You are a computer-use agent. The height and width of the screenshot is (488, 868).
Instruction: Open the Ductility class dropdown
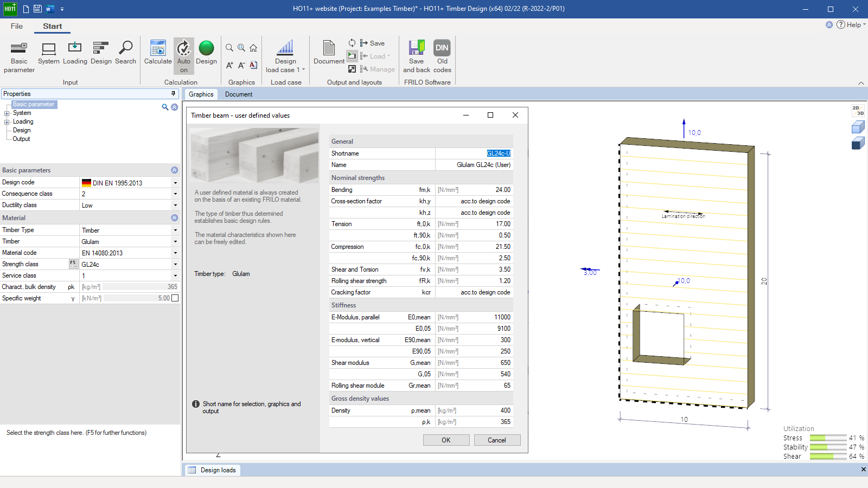coord(175,206)
